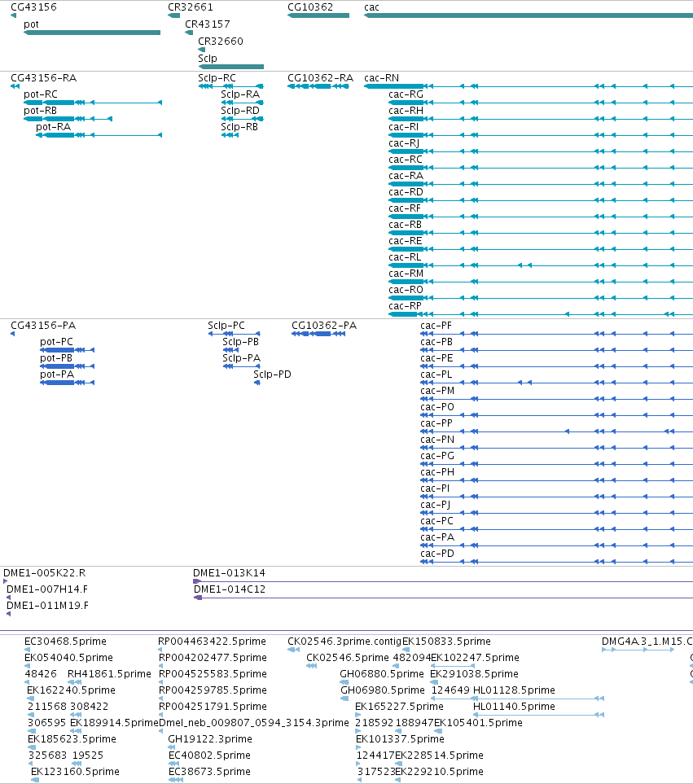Click the DME1-013K14 clone label
Screen dimensions: 693x784
[x=229, y=573]
